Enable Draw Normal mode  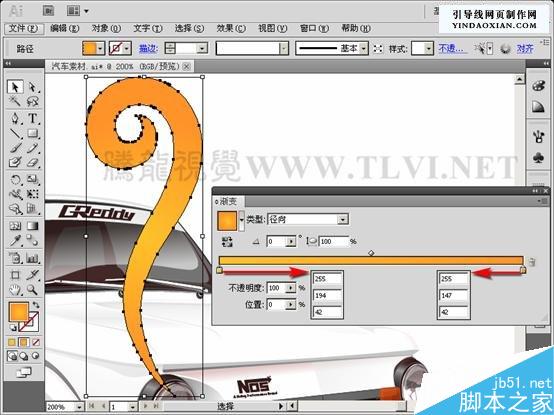(12, 356)
